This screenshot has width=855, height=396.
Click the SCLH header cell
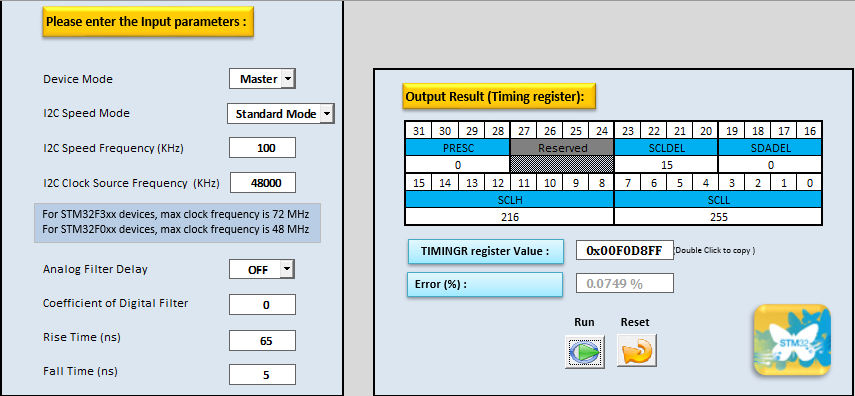coord(510,200)
